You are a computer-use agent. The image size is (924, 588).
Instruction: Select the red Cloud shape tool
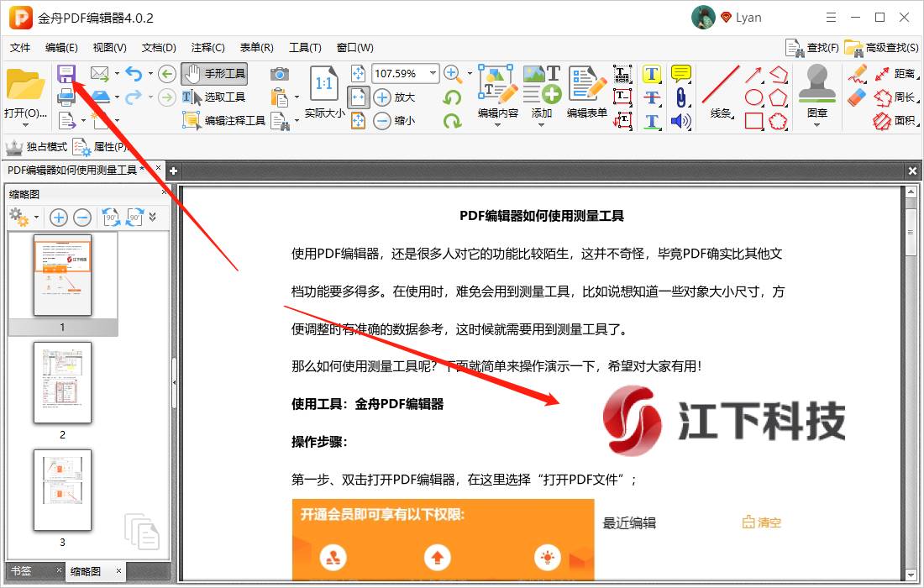(778, 121)
